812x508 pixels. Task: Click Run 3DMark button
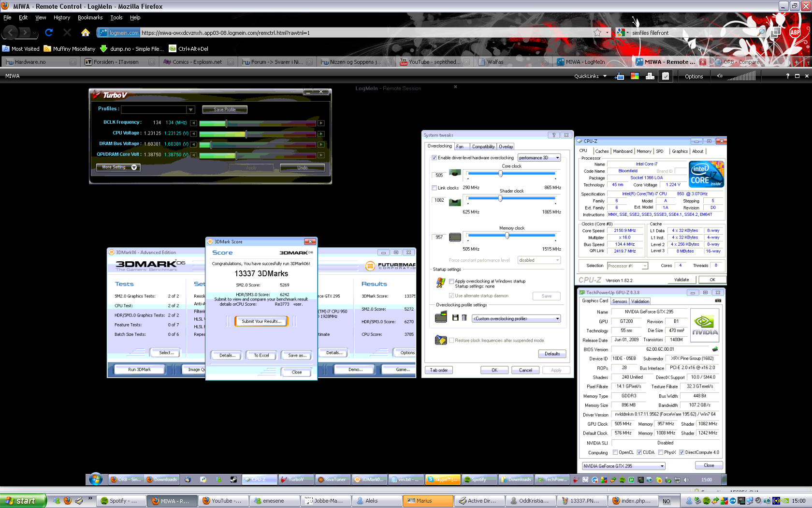pyautogui.click(x=139, y=370)
